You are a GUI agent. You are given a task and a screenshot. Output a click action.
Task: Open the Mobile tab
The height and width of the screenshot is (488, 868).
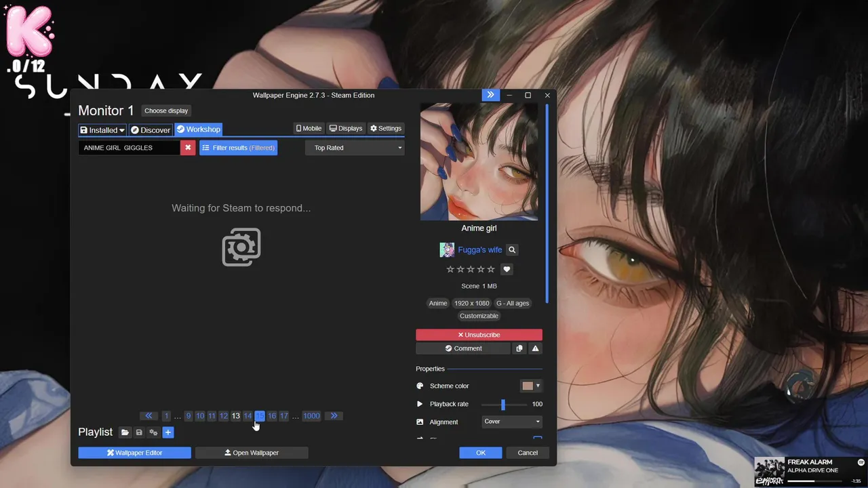(x=309, y=128)
